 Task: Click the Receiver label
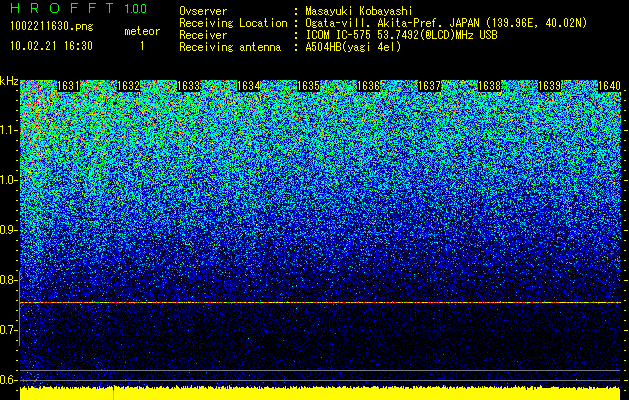tap(203, 35)
